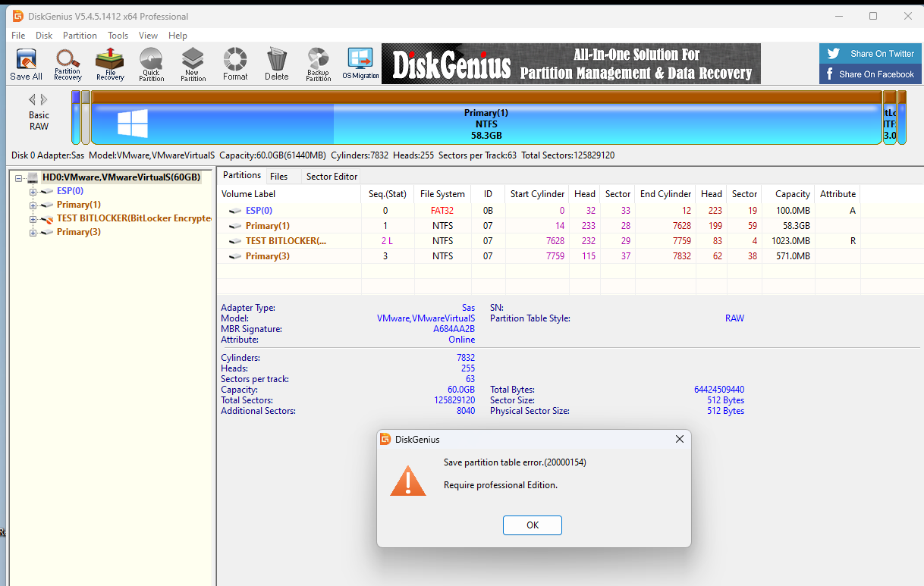Open the Disk menu
This screenshot has height=586, width=924.
[x=44, y=36]
